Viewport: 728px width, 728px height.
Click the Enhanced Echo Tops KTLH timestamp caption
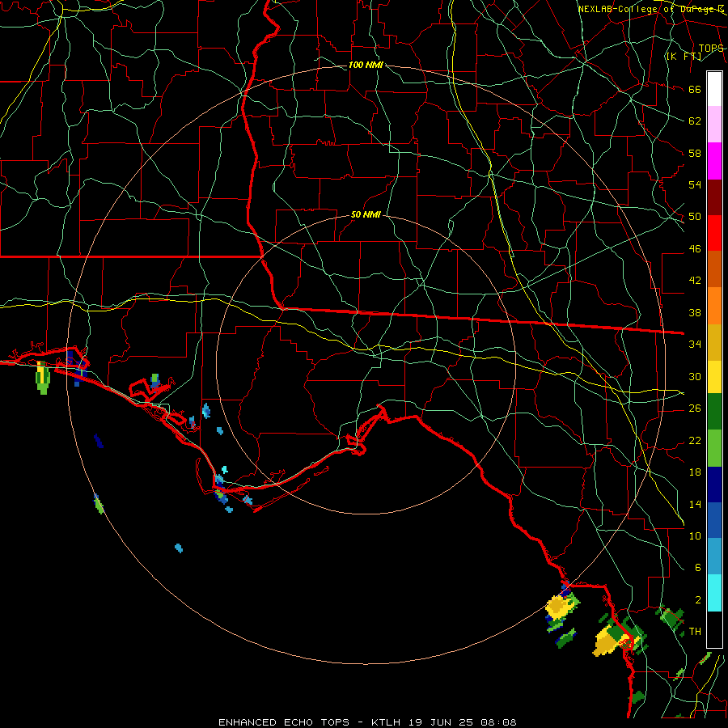[x=367, y=722]
